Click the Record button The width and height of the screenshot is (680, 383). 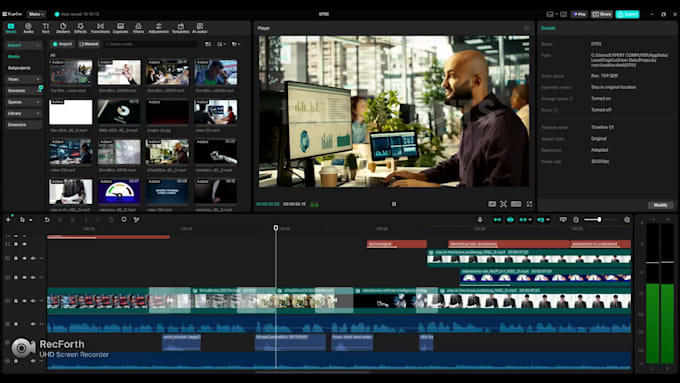coord(89,44)
